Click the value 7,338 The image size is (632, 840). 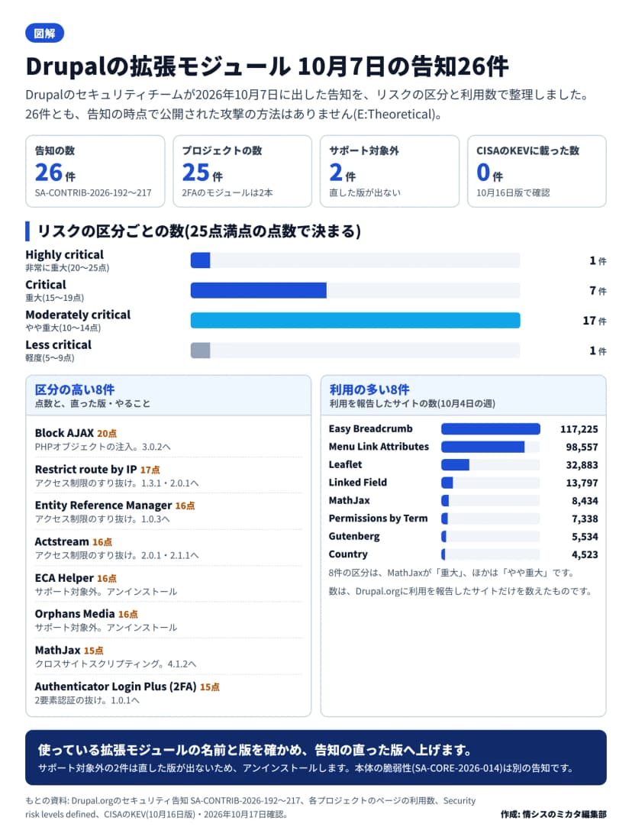point(585,519)
